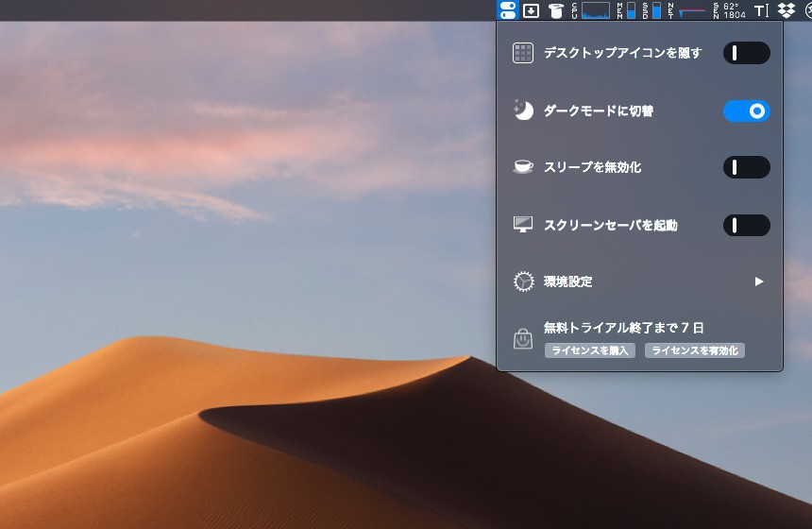
Task: Open the CPU usage graph in menu bar
Action: pos(590,10)
